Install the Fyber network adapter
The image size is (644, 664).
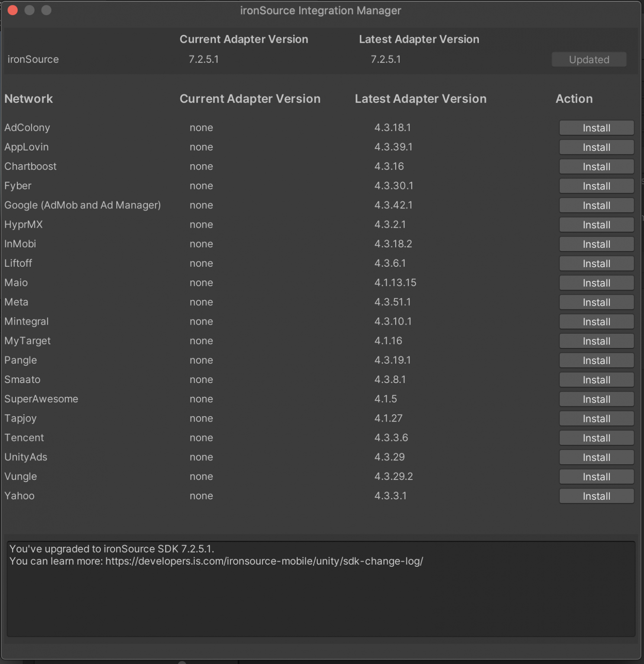click(596, 186)
